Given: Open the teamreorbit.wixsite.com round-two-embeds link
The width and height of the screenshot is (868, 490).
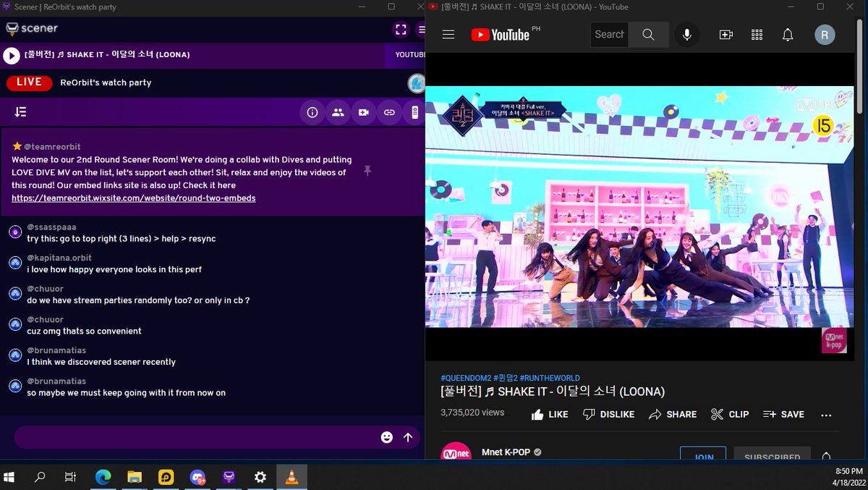Looking at the screenshot, I should click(133, 198).
